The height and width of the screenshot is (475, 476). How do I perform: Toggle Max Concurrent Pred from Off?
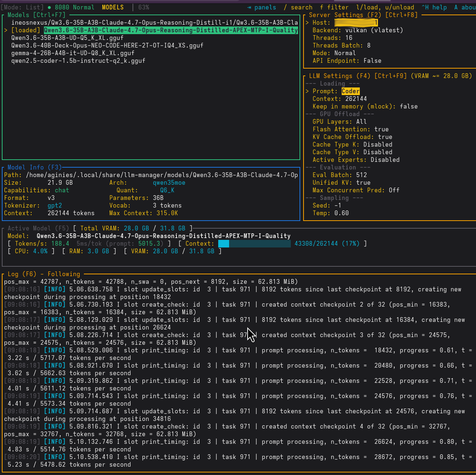point(356,190)
